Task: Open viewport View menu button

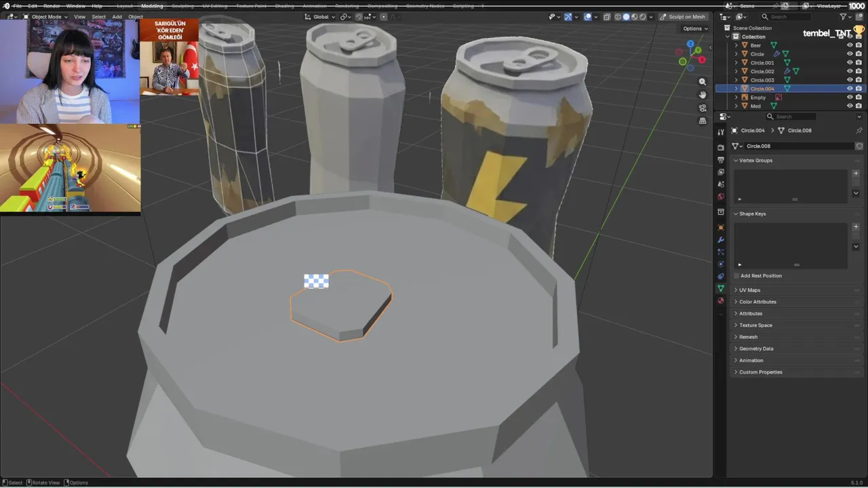Action: [x=80, y=17]
